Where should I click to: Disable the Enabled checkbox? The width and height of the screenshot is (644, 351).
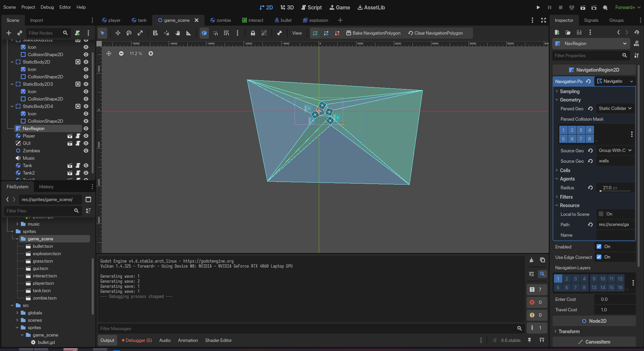point(599,246)
